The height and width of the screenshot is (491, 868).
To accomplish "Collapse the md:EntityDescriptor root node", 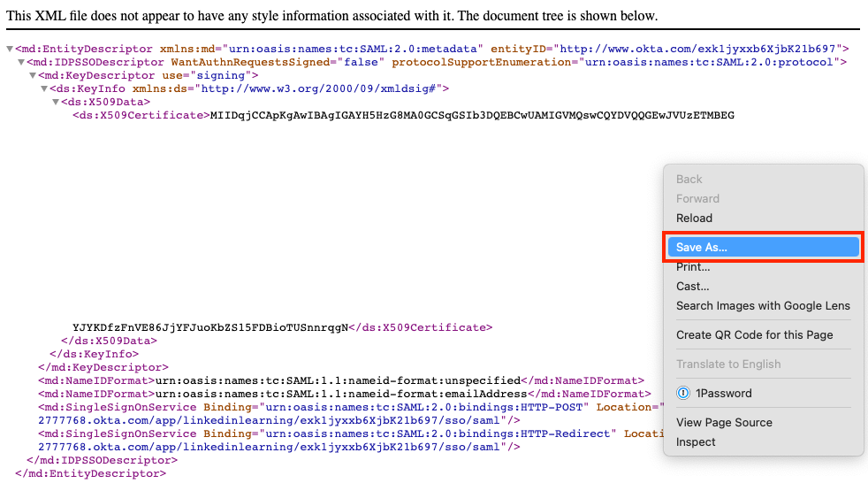I will (x=10, y=50).
